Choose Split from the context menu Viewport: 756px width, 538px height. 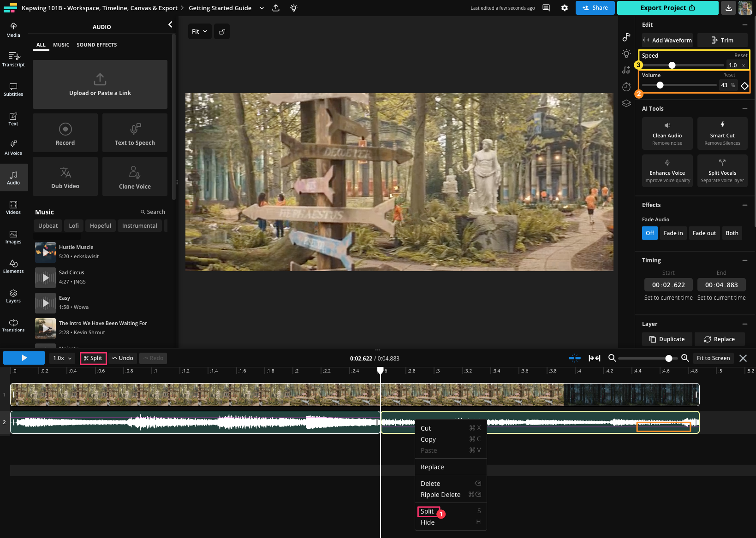click(x=427, y=511)
